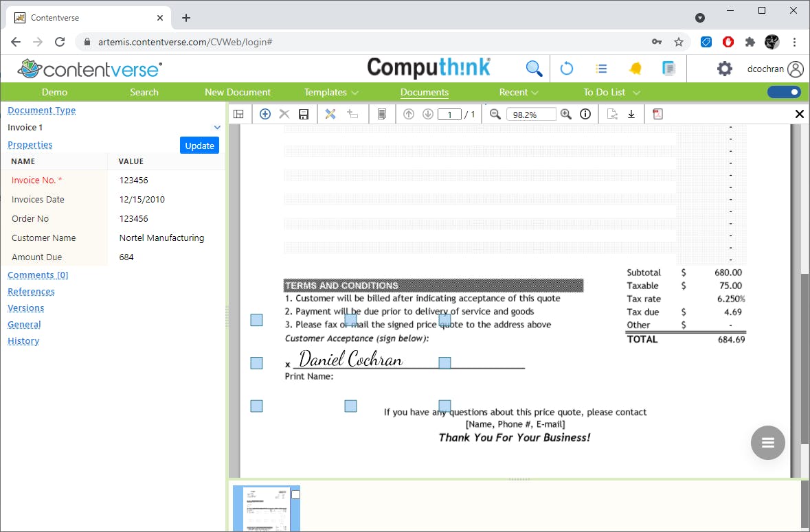The image size is (810, 532).
Task: Click the contentverse logo
Action: (x=89, y=69)
